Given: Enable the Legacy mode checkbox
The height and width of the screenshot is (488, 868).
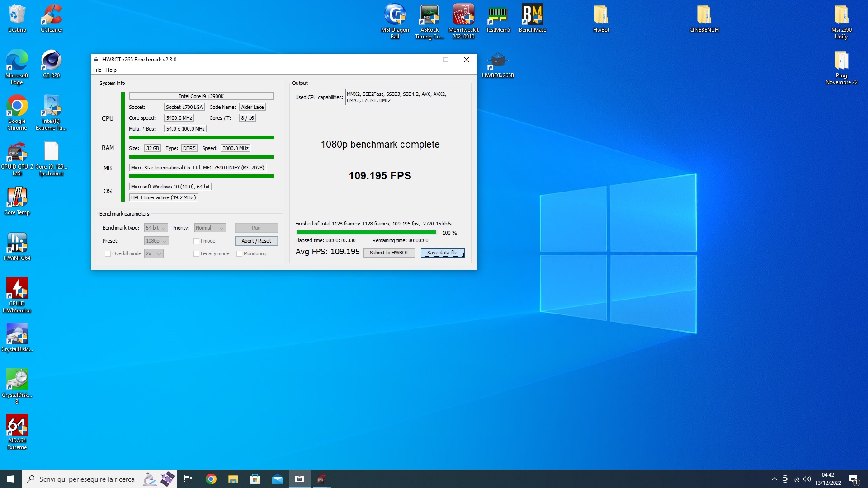Looking at the screenshot, I should click(x=197, y=254).
